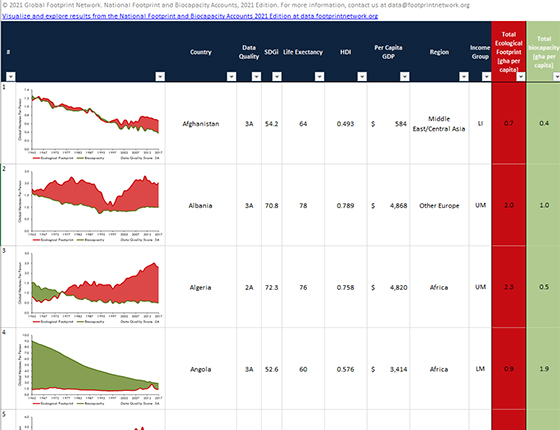Open the data.footprintnetwork.org hyperlink
560x430 pixels.
tap(190, 16)
